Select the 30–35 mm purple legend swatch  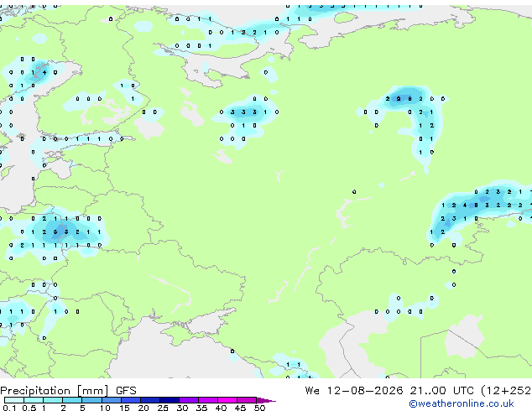(189, 400)
